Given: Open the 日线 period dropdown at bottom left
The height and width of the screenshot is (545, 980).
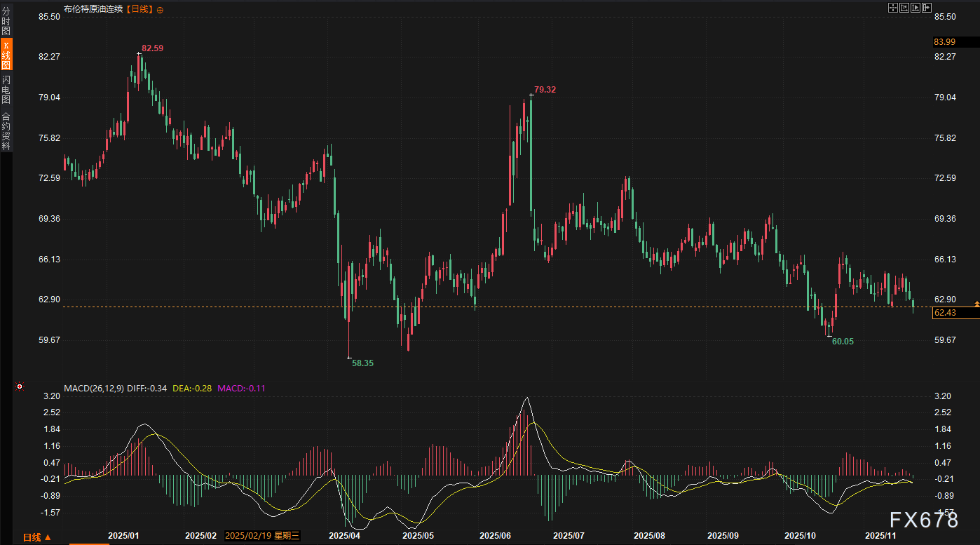Looking at the screenshot, I should pyautogui.click(x=36, y=537).
